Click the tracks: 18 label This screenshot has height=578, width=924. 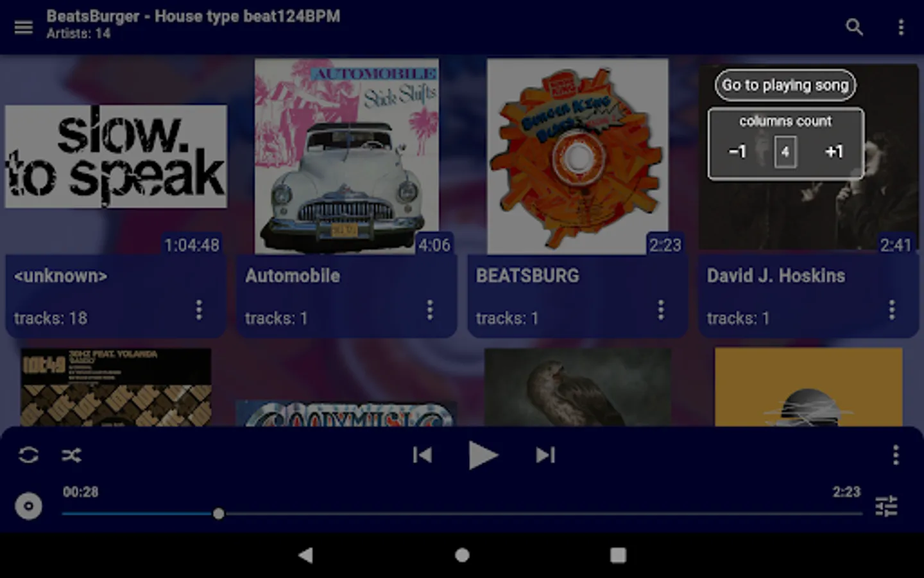coord(51,318)
